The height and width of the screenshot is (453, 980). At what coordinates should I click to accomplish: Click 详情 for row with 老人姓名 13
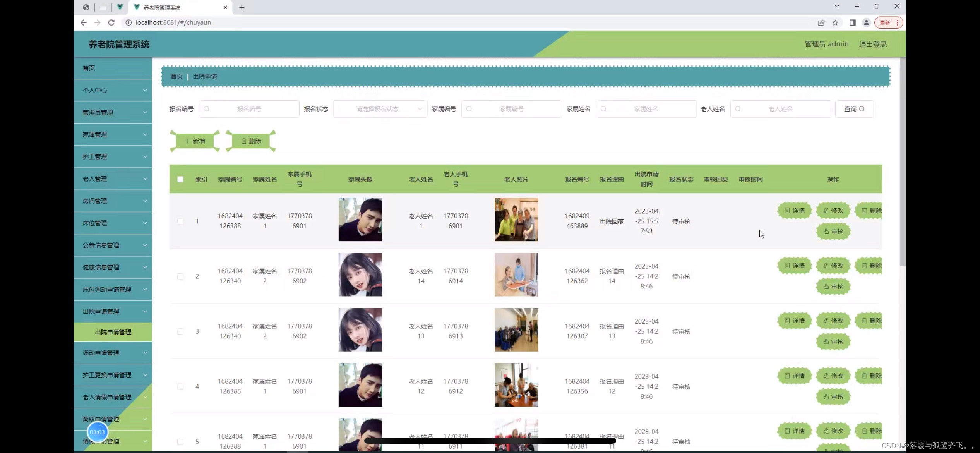795,321
